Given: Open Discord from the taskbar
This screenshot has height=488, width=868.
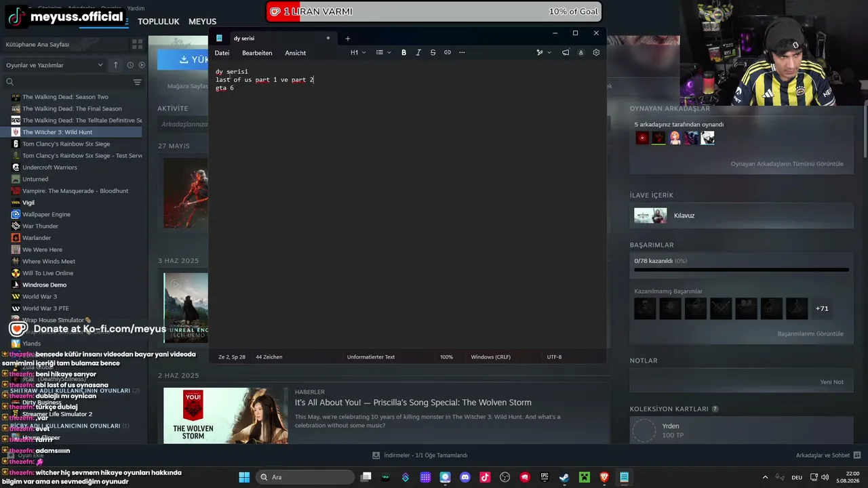Looking at the screenshot, I should [465, 477].
